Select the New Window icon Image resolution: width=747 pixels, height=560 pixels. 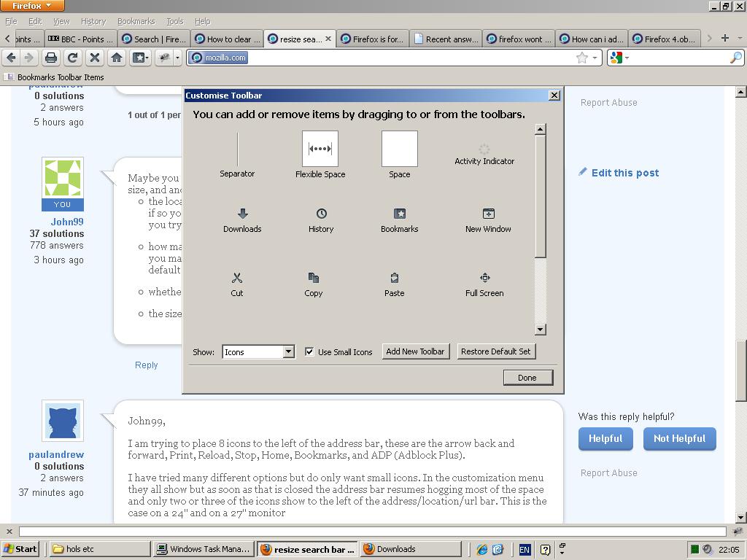tap(488, 220)
